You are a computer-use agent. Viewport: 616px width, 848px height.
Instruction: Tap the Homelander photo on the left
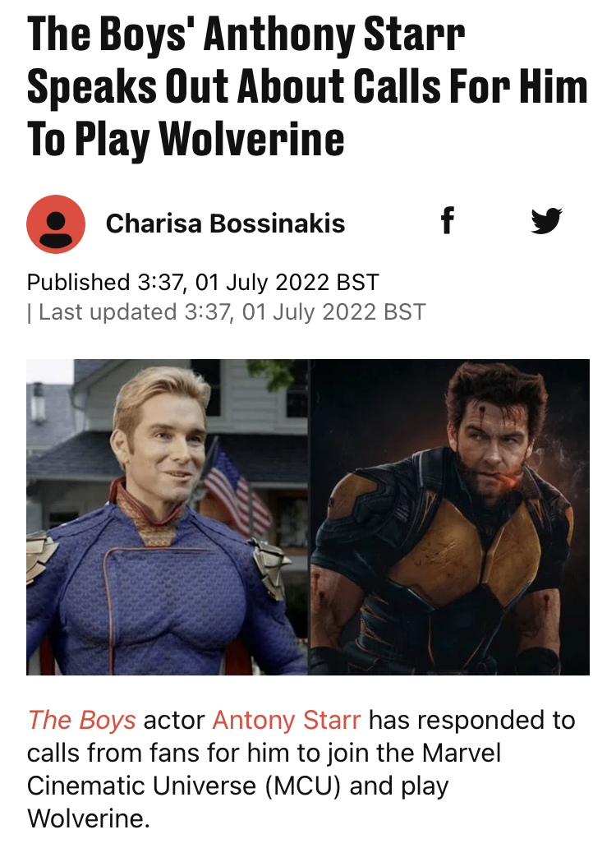[167, 517]
